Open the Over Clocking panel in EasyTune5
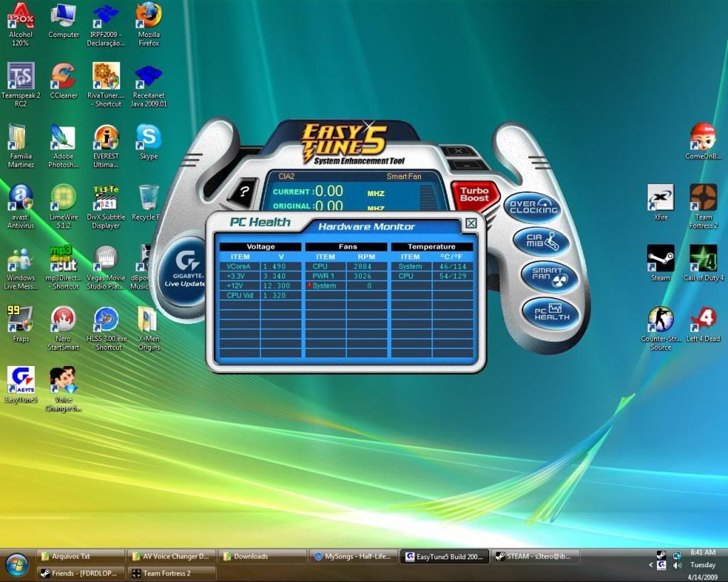Viewport: 728px width, 582px height. [x=532, y=208]
